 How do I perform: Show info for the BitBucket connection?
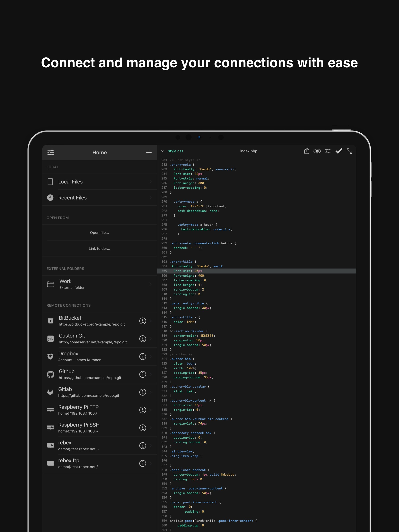143,321
